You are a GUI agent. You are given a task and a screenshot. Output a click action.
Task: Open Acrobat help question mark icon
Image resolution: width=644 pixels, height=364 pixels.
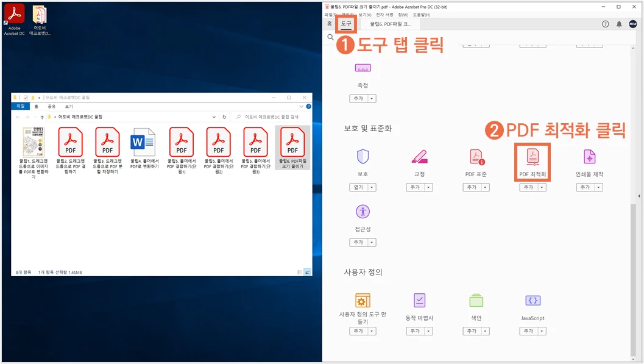point(606,24)
